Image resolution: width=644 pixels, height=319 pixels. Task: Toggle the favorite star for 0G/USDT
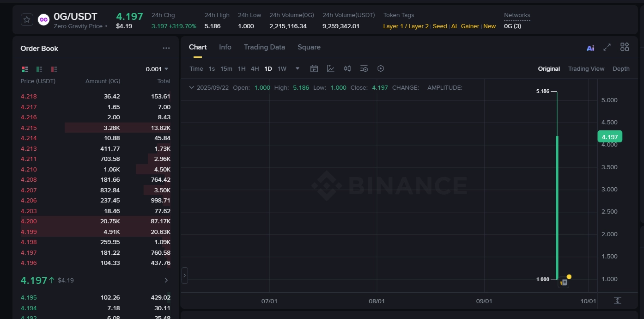point(26,19)
